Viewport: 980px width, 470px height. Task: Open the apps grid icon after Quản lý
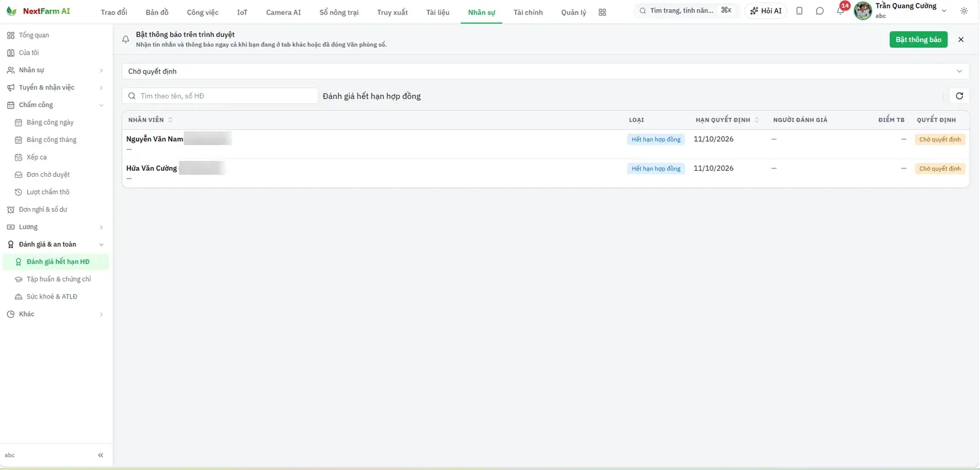[x=602, y=12]
